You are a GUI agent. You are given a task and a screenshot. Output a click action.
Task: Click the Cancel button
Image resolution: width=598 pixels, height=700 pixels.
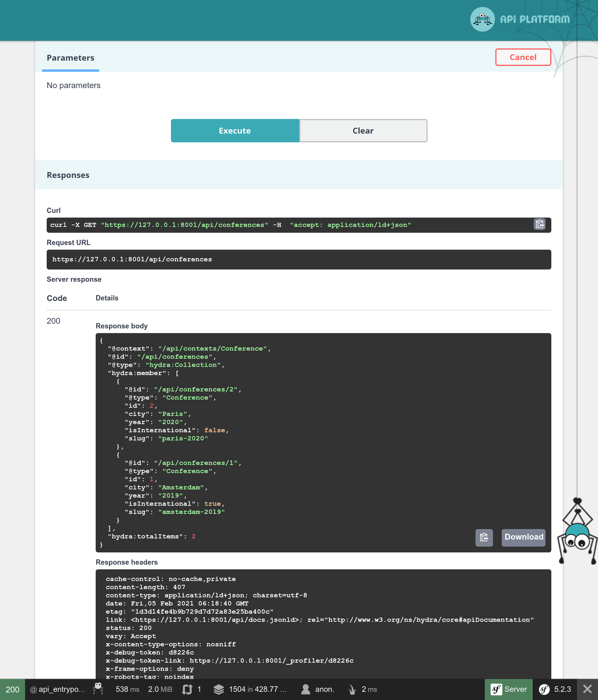[523, 57]
